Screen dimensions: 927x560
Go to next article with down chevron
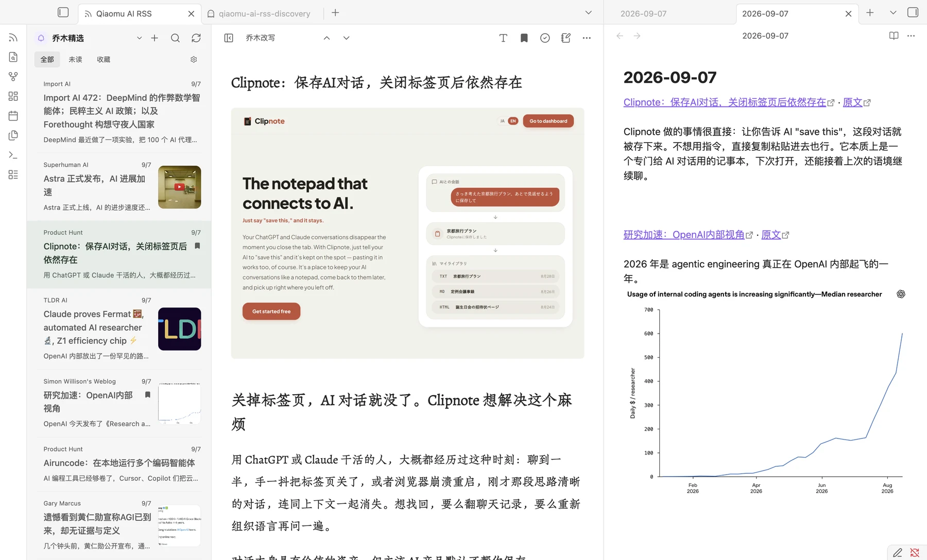346,38
